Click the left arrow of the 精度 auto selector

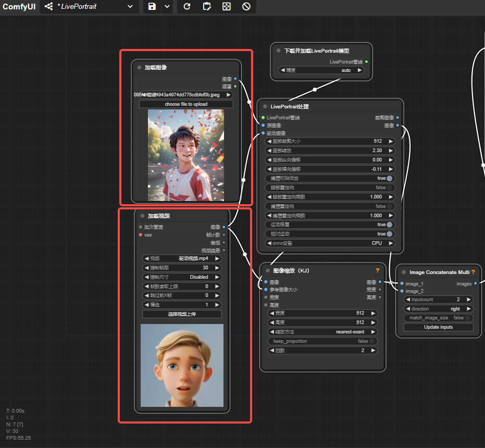tap(282, 70)
